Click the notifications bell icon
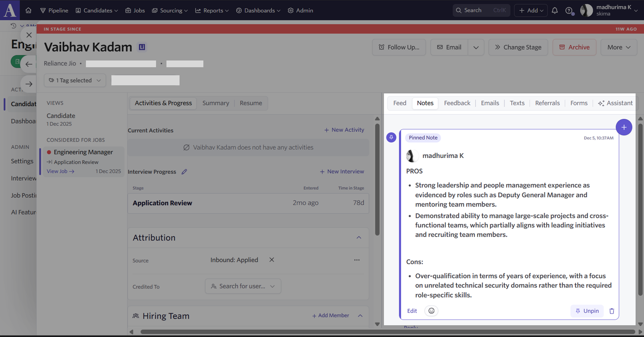644x337 pixels. [x=555, y=10]
